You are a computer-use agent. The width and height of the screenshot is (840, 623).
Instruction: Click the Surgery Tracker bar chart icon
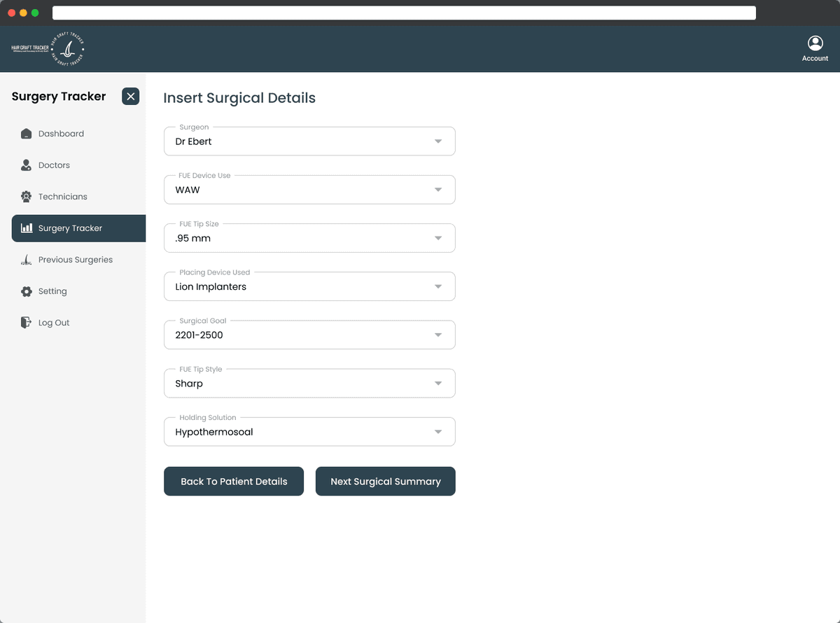27,228
